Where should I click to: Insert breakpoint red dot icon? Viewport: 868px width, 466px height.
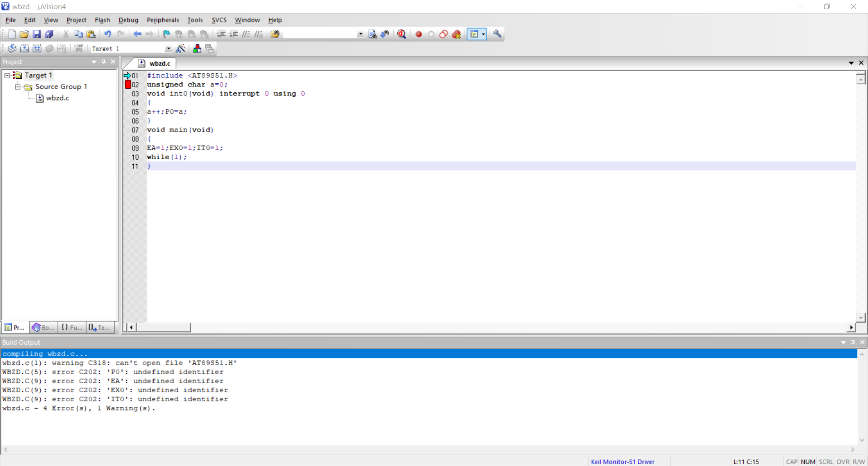pos(419,34)
